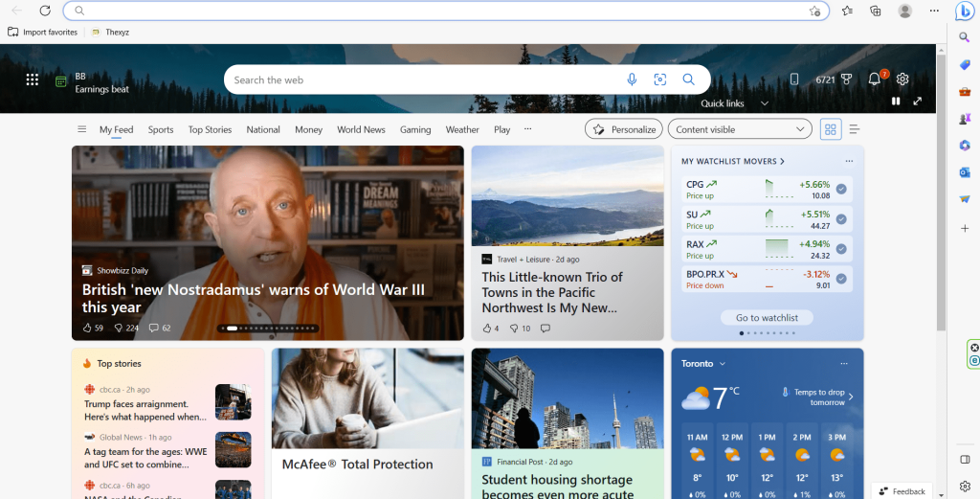This screenshot has height=499, width=980.
Task: Click the browser refresh icon
Action: point(45,11)
